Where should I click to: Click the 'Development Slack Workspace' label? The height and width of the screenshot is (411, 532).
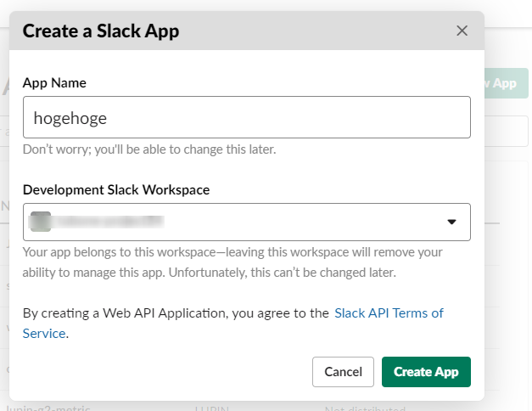click(116, 190)
